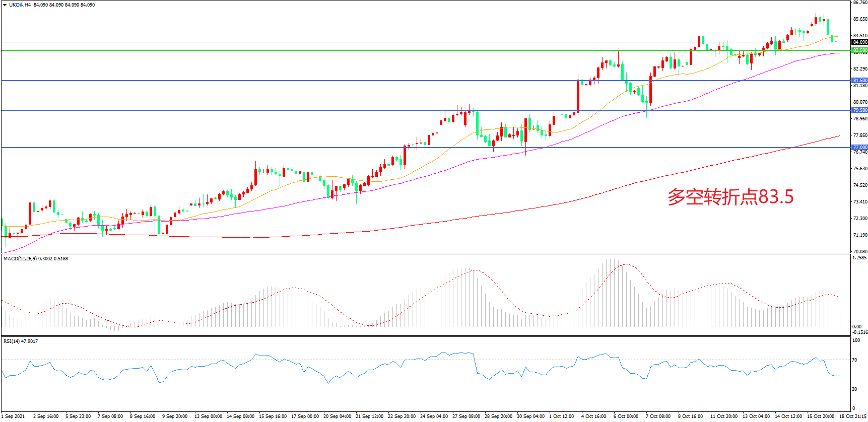Click the UKOil-,H4 chart title text
This screenshot has width=868, height=422.
pos(20,5)
